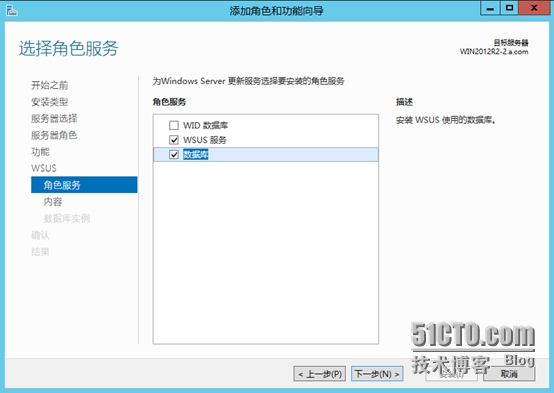
Task: Open the WSUS wizard step
Action: pos(44,168)
